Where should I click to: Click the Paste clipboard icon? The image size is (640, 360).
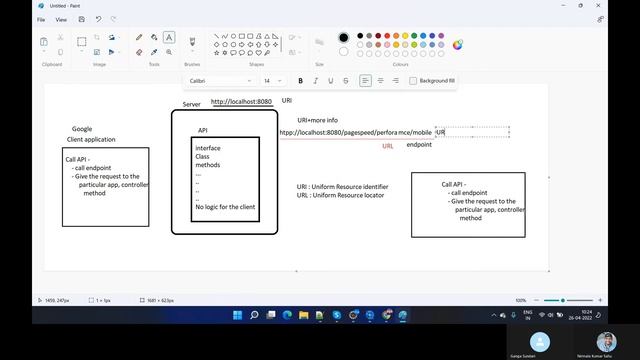coord(44,41)
